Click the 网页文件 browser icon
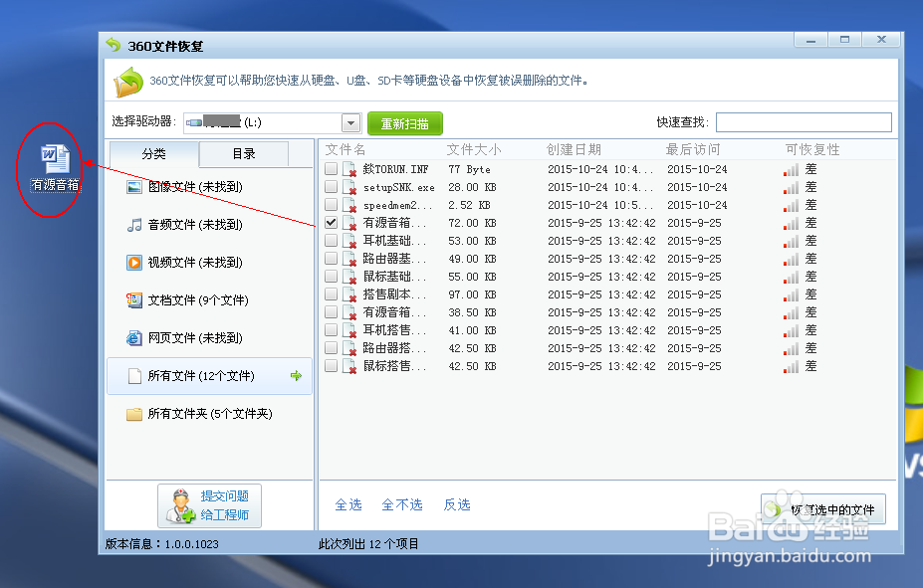 pos(134,338)
